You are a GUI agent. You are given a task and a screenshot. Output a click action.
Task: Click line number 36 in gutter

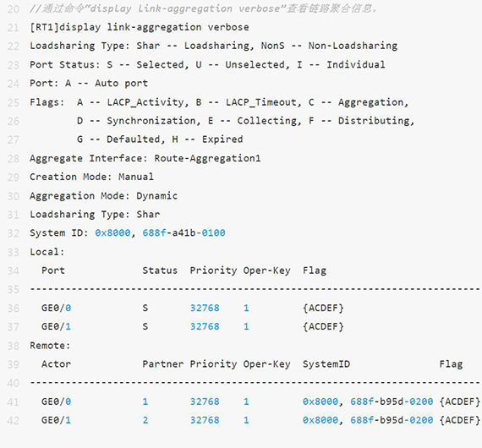tap(13, 309)
